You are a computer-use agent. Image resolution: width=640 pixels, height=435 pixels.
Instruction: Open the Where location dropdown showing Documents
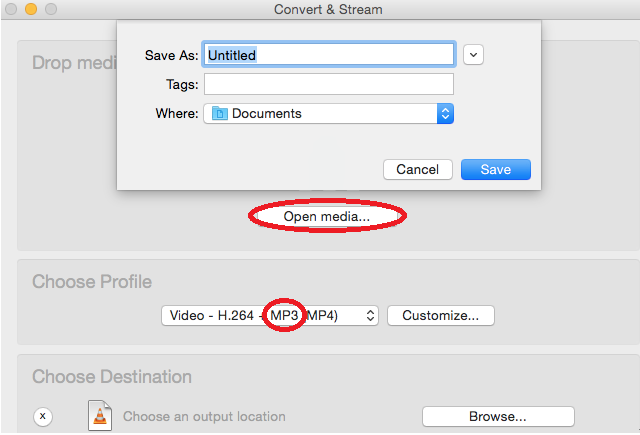tap(329, 113)
